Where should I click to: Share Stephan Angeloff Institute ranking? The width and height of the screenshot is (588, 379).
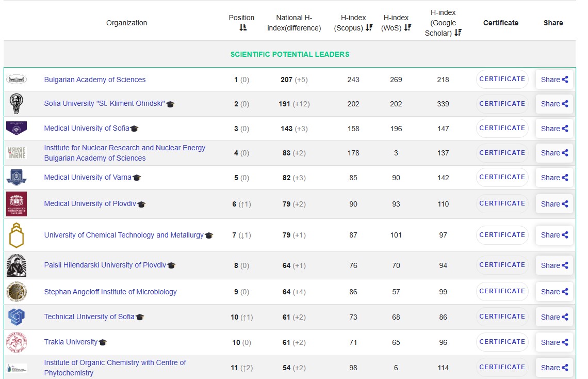click(x=554, y=292)
